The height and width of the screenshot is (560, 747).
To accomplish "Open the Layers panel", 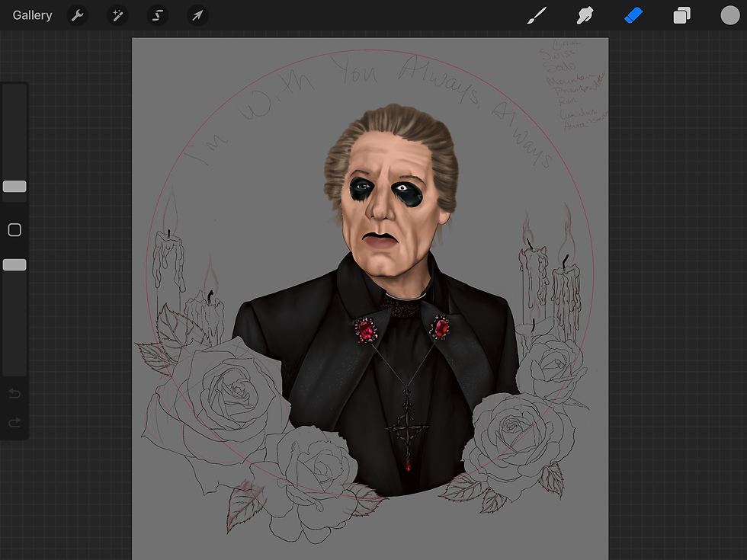I will 681,15.
